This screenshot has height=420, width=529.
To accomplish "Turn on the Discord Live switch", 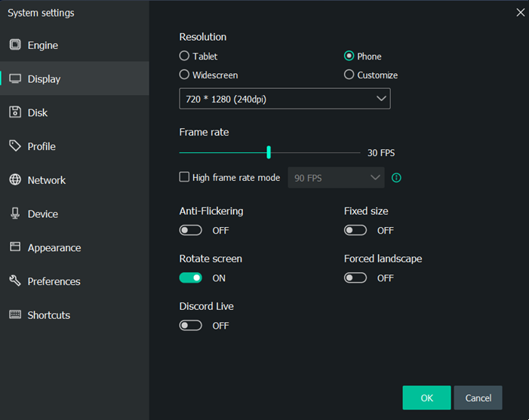I will (x=191, y=325).
